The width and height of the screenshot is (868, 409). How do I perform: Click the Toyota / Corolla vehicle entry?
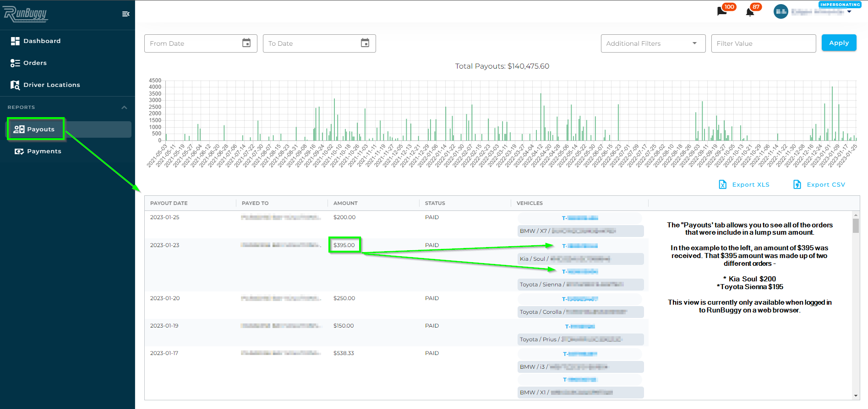click(x=581, y=312)
